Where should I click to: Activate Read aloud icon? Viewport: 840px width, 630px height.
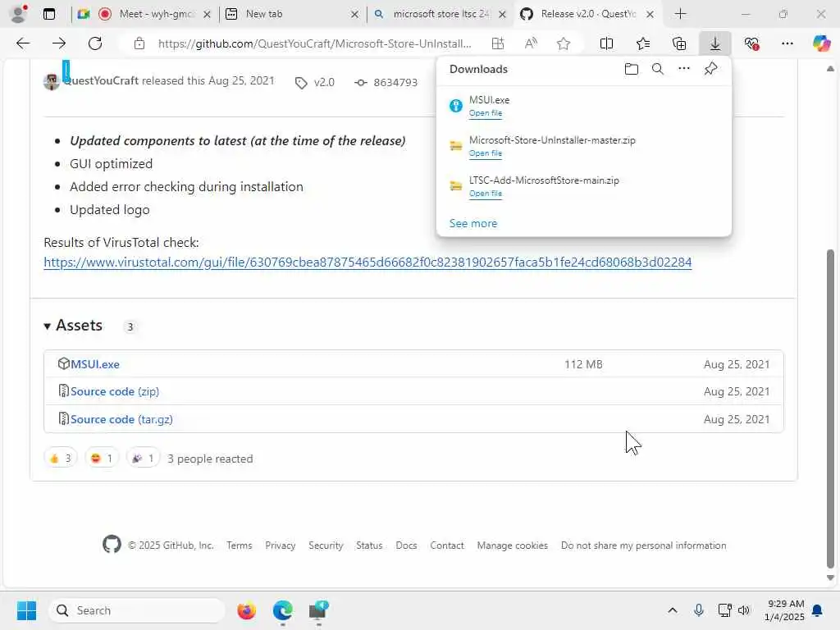point(531,43)
